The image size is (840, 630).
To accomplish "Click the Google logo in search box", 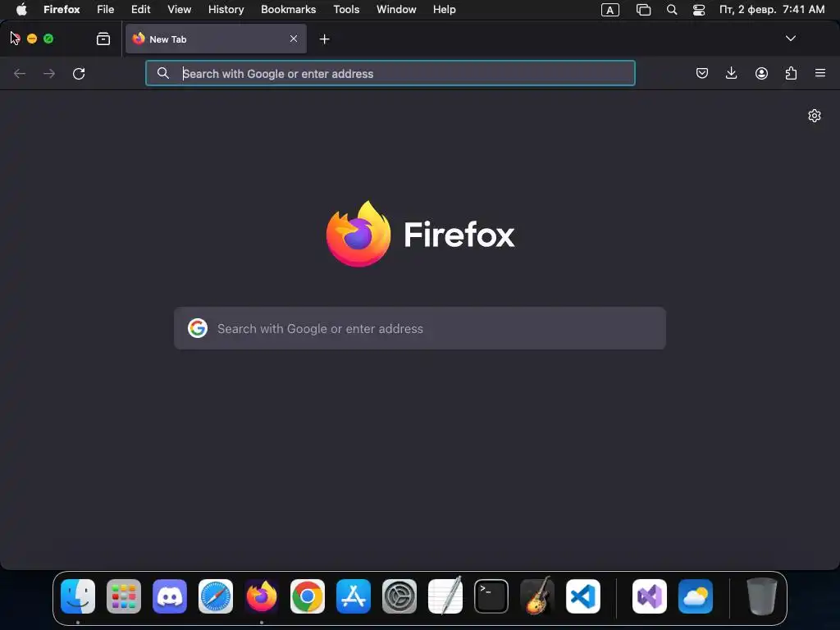I will pos(198,328).
